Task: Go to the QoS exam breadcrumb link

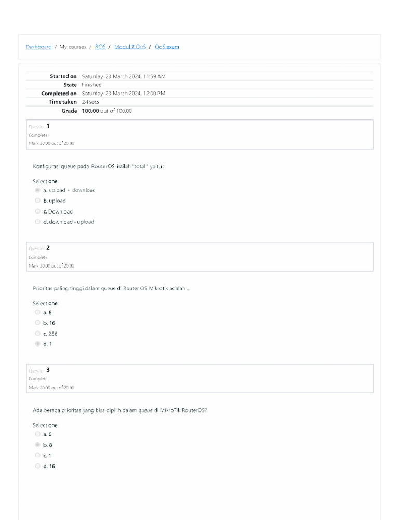Action: point(167,47)
